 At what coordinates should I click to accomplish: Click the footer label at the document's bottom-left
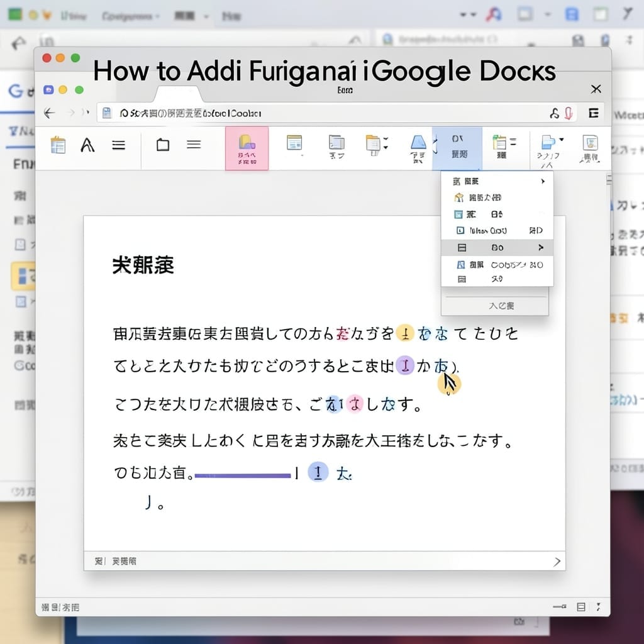pyautogui.click(x=116, y=561)
